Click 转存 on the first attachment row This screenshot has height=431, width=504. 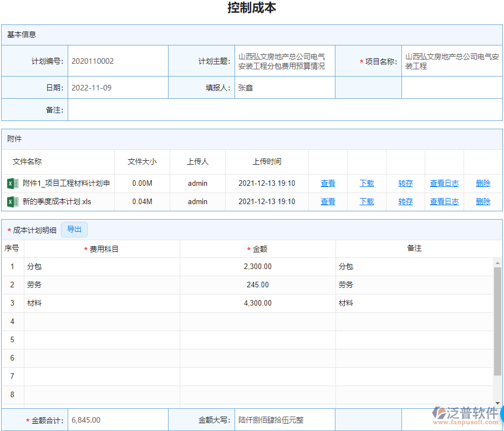click(405, 184)
